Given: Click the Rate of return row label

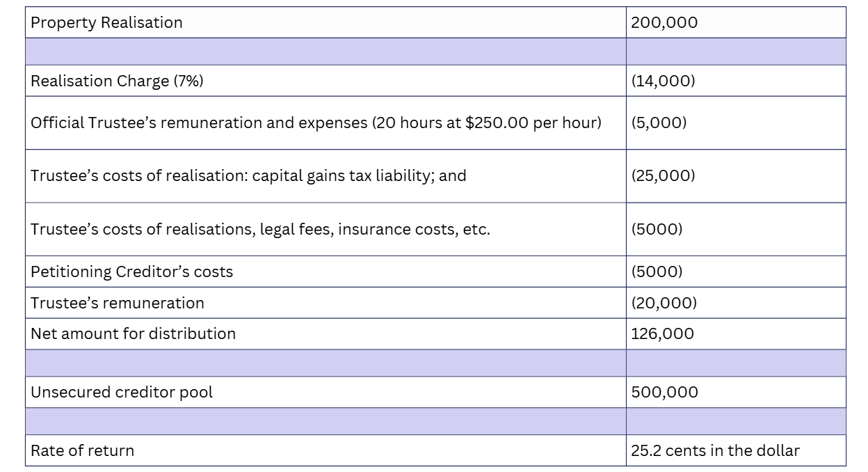Looking at the screenshot, I should point(82,450).
